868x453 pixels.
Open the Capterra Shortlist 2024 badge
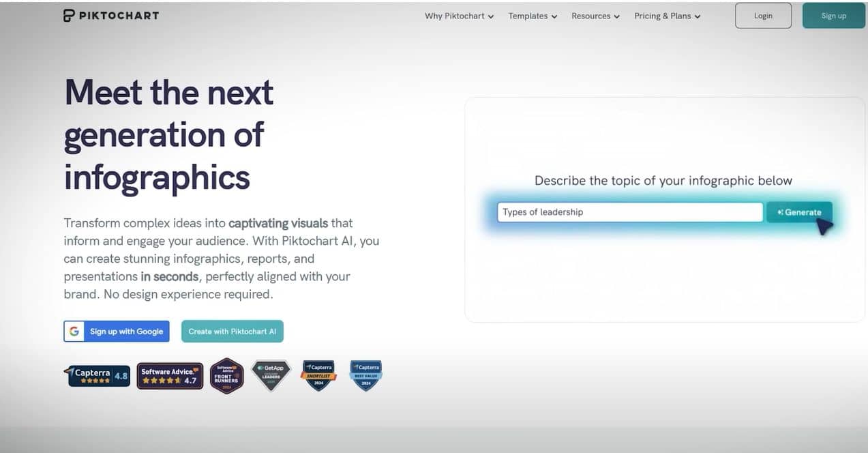pos(318,376)
